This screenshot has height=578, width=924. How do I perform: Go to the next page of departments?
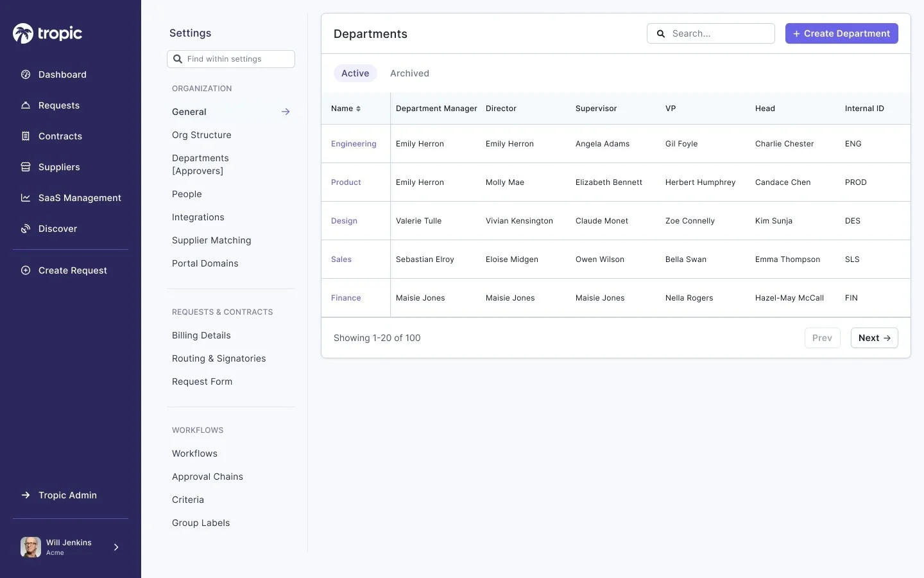874,338
